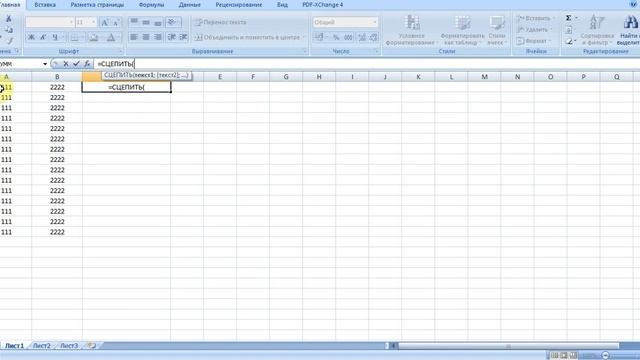The height and width of the screenshot is (360, 640).
Task: Open the Разметка страницы ribbon tab
Action: coord(97,5)
